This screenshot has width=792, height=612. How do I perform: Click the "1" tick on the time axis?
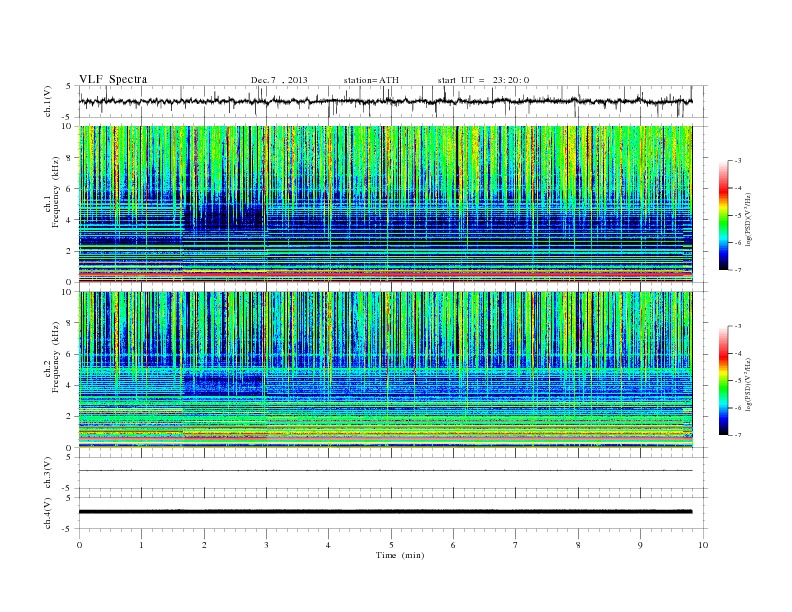(141, 545)
